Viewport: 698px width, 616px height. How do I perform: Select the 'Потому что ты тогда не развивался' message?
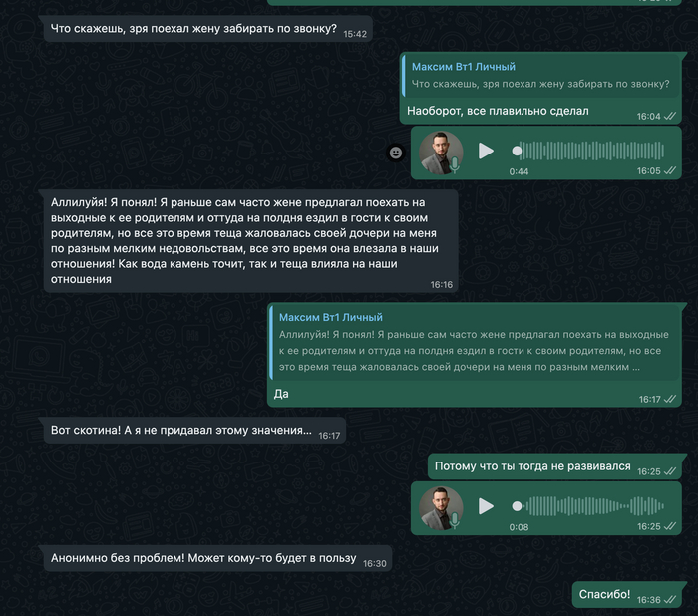pos(534,466)
